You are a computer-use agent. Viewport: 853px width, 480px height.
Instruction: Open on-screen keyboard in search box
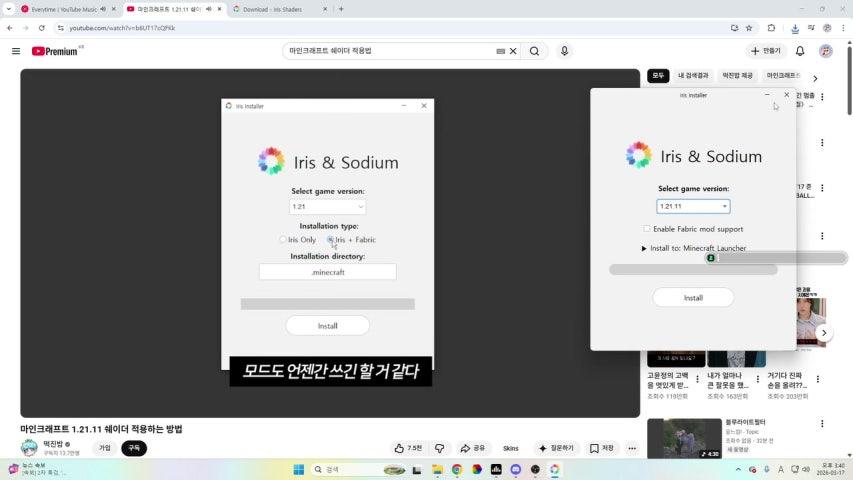[x=500, y=51]
